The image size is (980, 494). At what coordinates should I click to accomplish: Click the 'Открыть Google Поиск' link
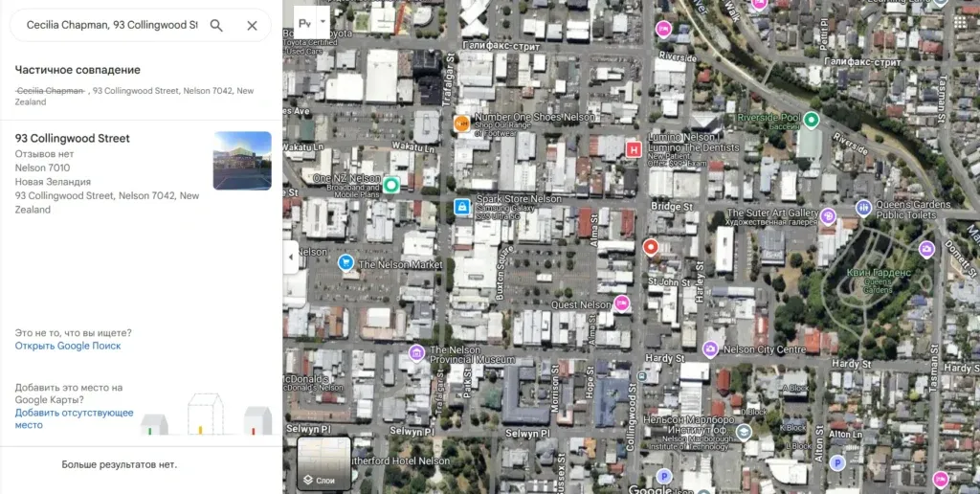(68, 346)
